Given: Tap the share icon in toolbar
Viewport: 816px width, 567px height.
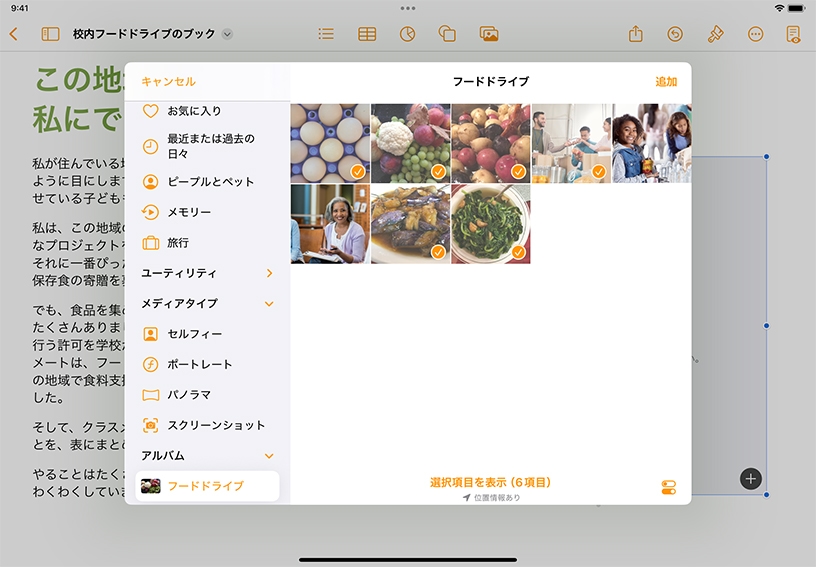Looking at the screenshot, I should pyautogui.click(x=635, y=34).
